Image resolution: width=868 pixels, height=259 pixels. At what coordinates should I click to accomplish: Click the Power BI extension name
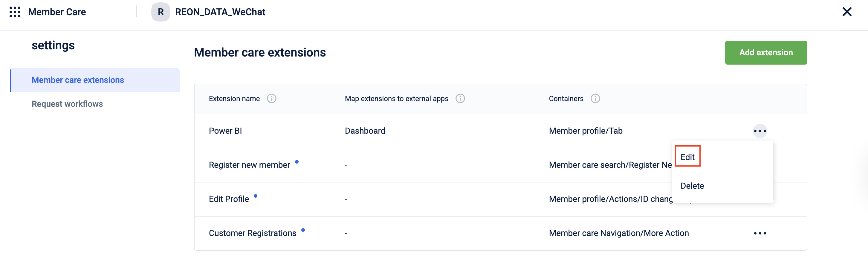[225, 131]
